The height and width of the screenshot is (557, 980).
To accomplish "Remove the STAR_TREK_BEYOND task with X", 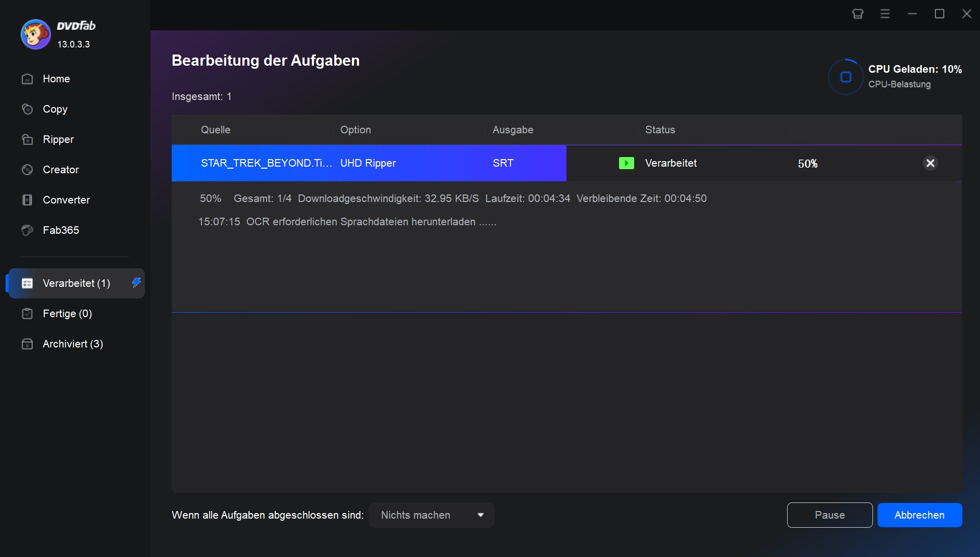I will [x=931, y=163].
